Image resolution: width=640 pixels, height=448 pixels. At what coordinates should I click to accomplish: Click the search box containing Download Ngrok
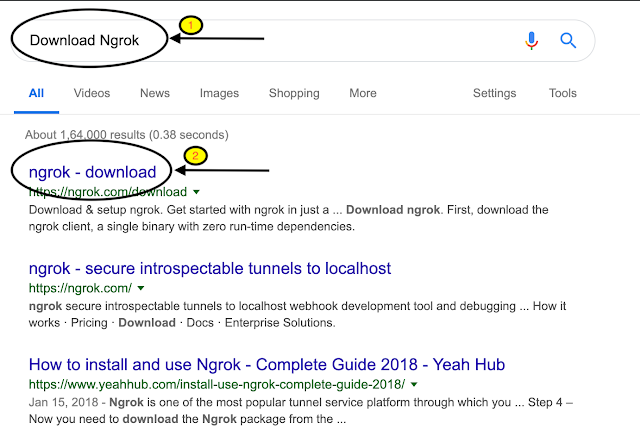click(x=300, y=40)
